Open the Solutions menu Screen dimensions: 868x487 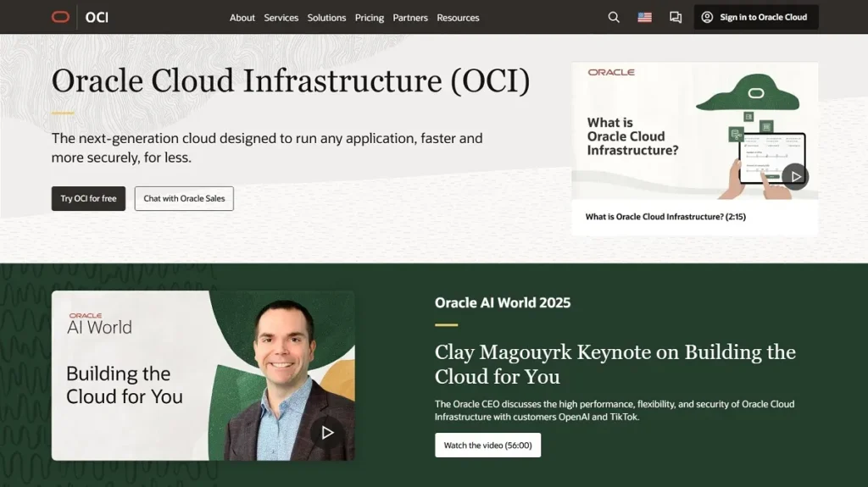[x=326, y=18]
